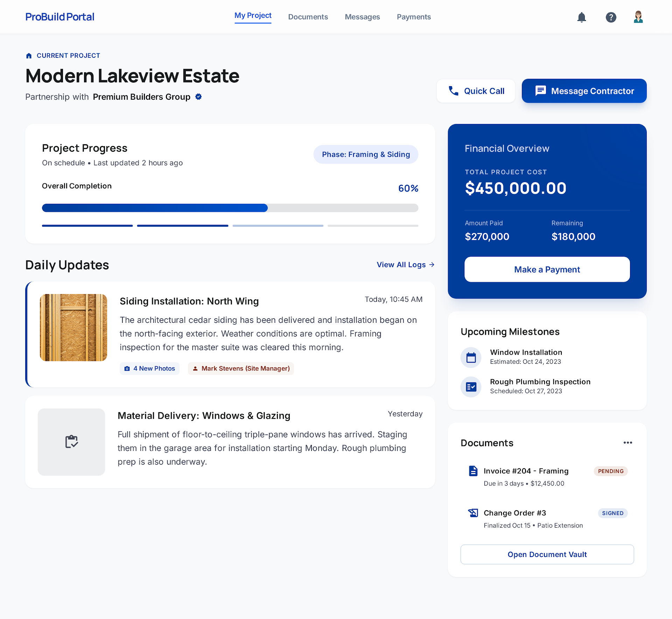Click the PENDING status badge

point(611,471)
